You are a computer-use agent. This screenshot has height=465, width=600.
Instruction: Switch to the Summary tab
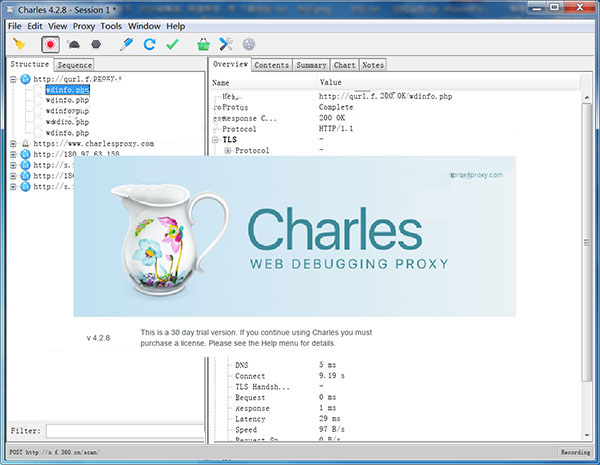point(311,65)
